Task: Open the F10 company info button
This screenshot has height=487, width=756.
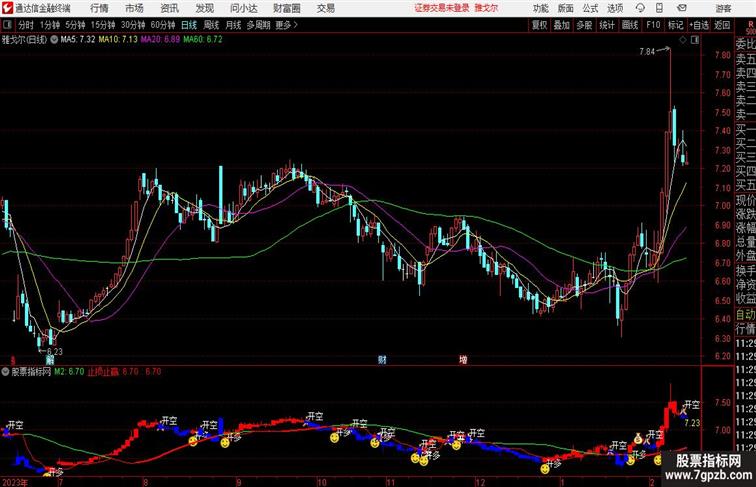Action: (653, 25)
